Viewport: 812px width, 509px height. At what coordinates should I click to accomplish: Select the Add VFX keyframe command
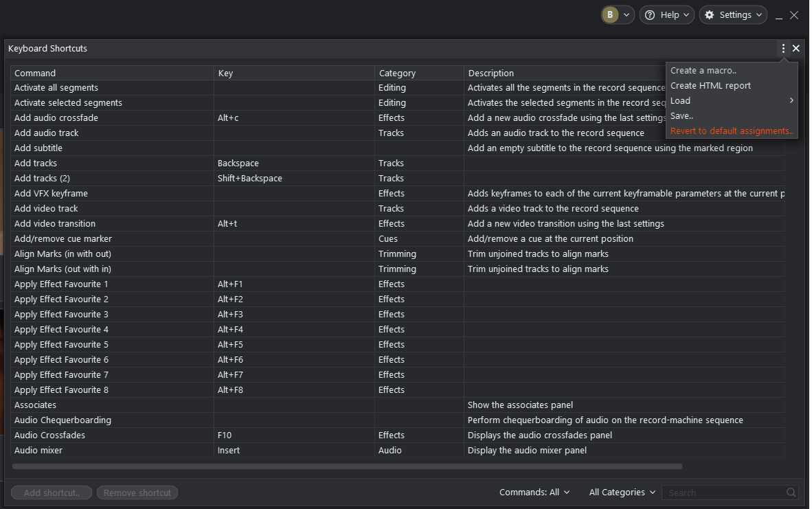[51, 193]
